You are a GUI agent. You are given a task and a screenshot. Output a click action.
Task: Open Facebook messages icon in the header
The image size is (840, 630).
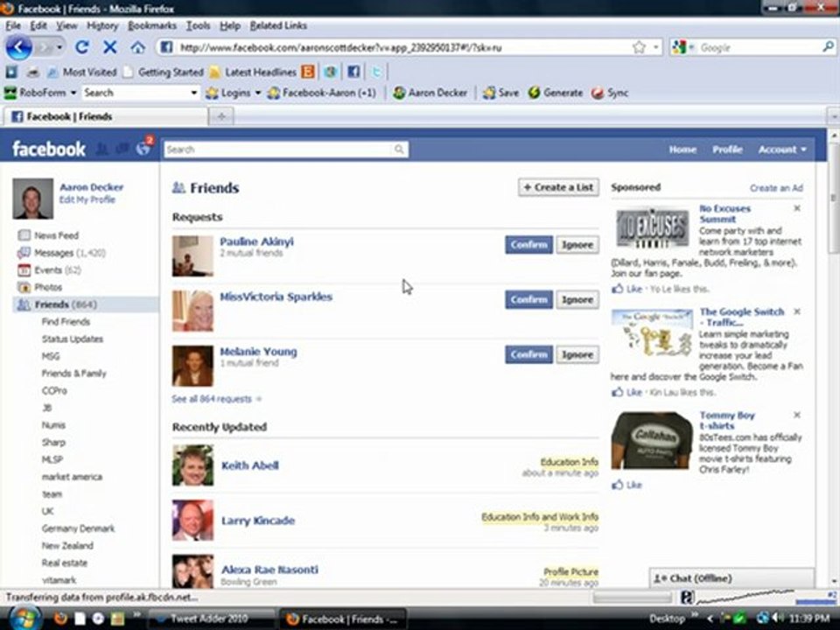[122, 149]
